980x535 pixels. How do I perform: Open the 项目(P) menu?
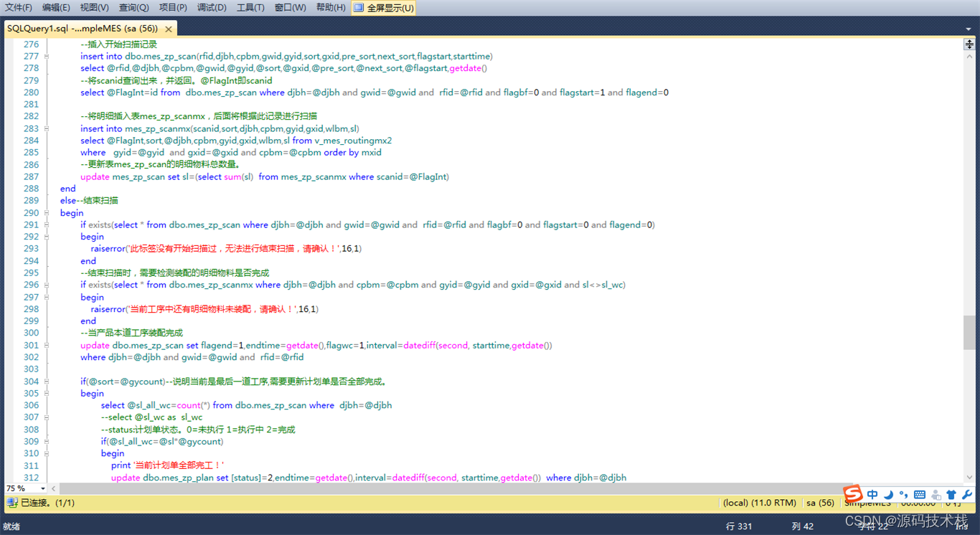point(173,8)
